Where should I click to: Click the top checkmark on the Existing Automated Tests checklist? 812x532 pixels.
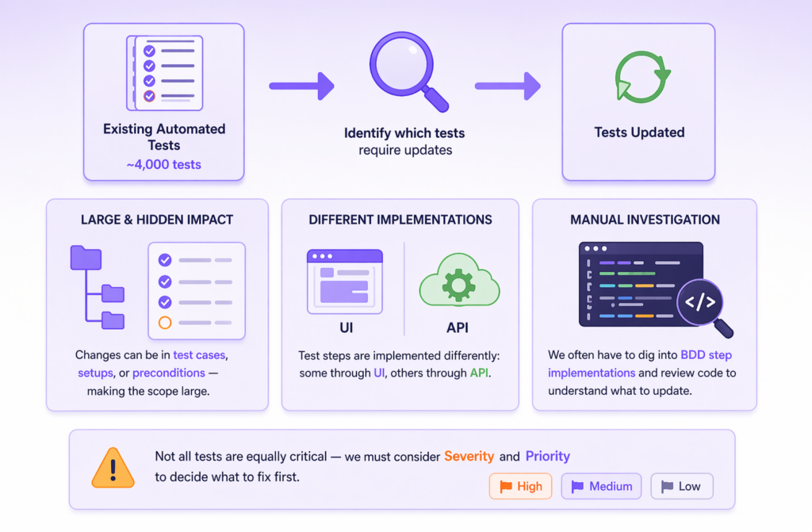click(148, 50)
